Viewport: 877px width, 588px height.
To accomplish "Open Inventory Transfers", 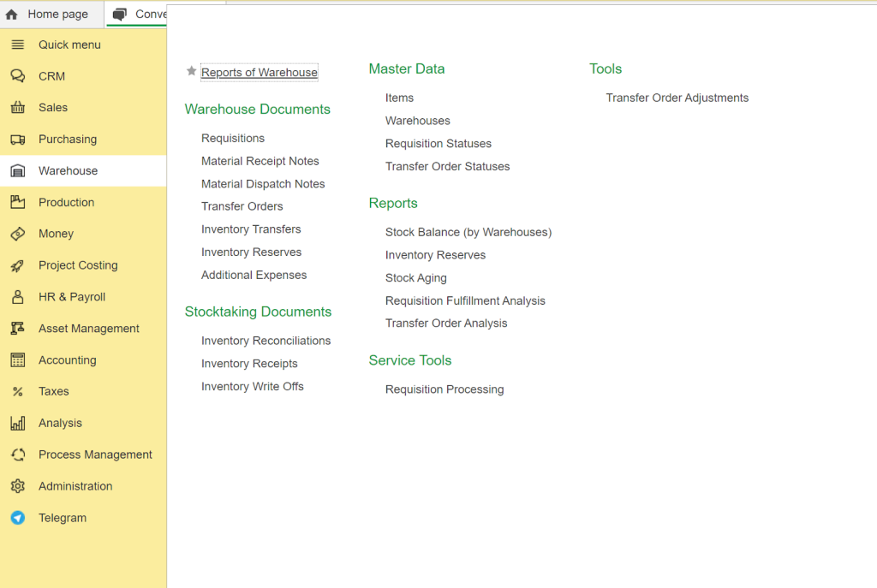I will tap(251, 229).
